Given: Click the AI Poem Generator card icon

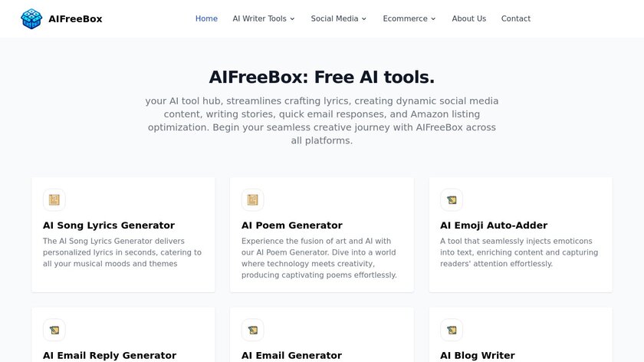Looking at the screenshot, I should pos(253,200).
